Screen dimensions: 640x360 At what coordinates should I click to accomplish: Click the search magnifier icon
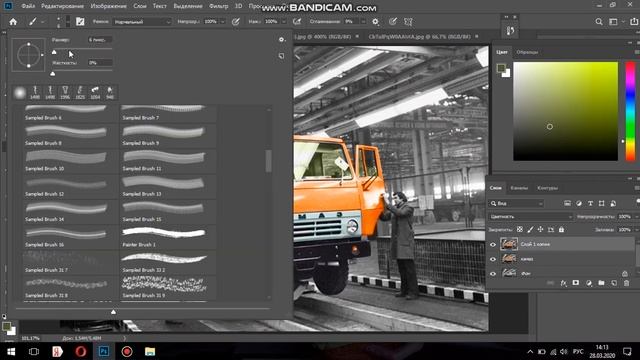tap(599, 22)
